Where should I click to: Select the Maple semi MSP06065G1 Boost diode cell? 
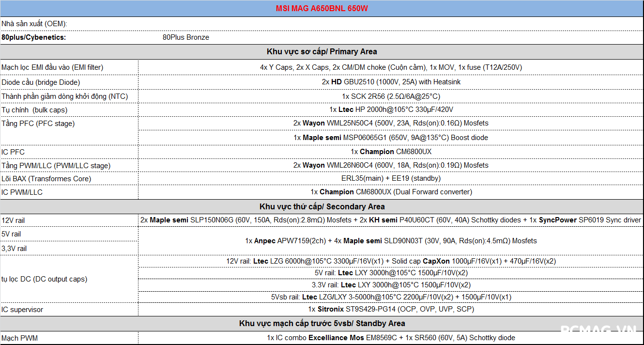(391, 138)
